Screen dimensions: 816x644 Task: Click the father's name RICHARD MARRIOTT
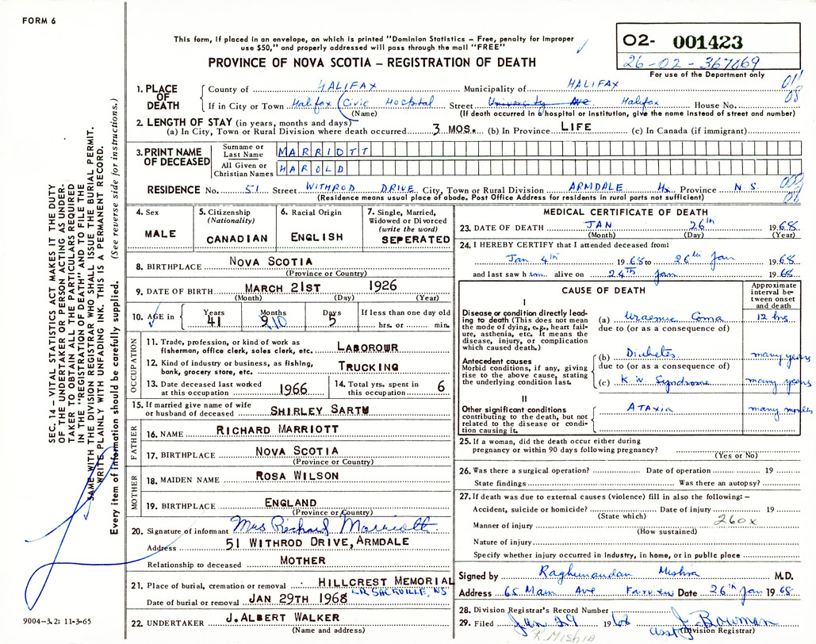278,429
